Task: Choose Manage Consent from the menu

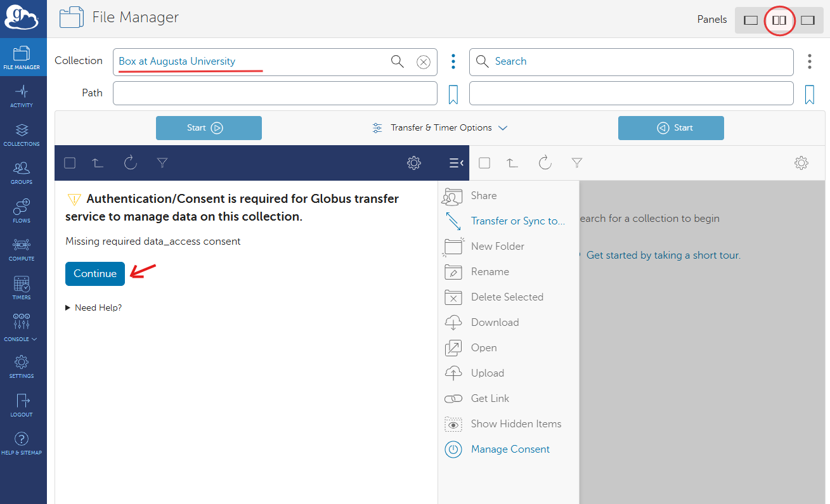Action: click(510, 449)
